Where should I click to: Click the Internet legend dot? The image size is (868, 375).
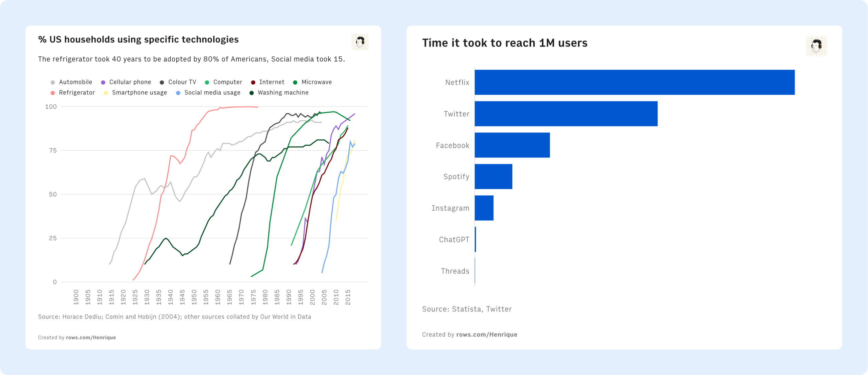pos(253,82)
